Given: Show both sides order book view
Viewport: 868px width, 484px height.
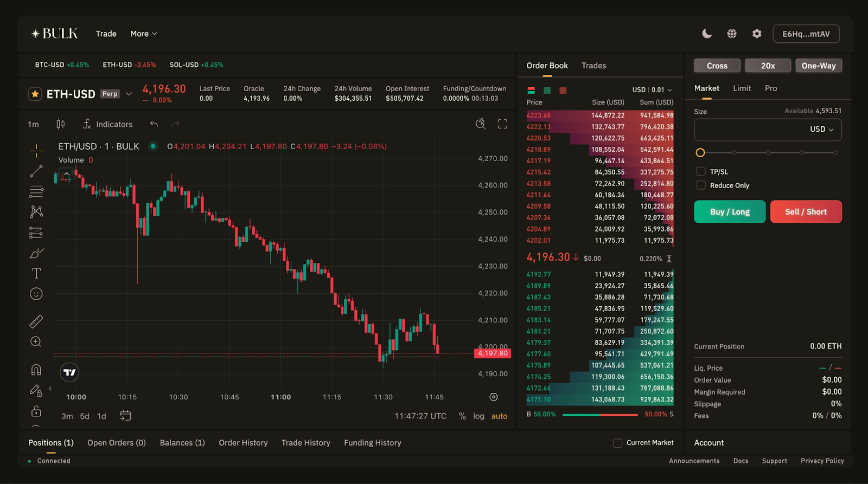Looking at the screenshot, I should pyautogui.click(x=531, y=91).
